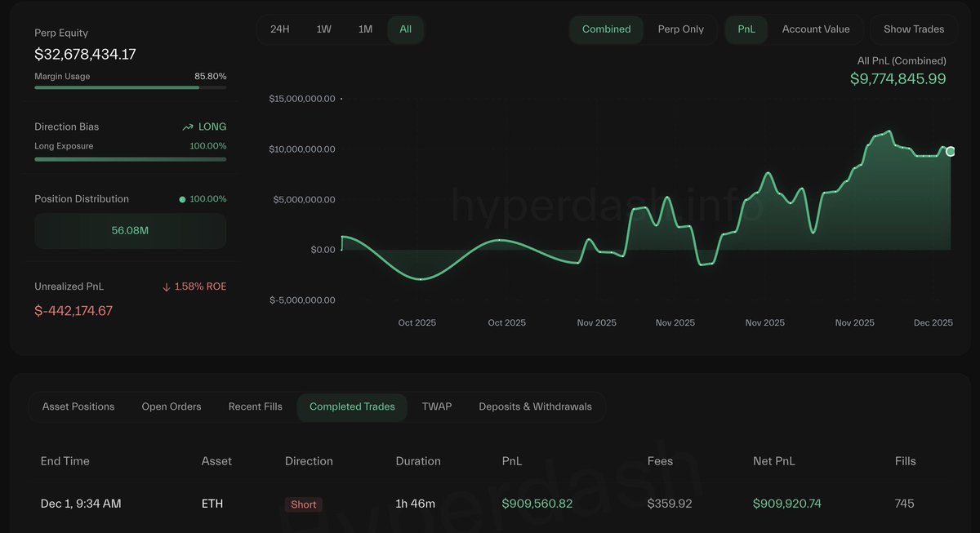Switch to Recent Fills tab

click(x=256, y=406)
